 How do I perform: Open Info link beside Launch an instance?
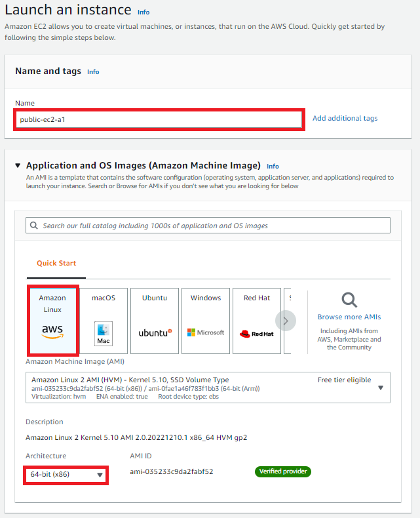point(143,12)
